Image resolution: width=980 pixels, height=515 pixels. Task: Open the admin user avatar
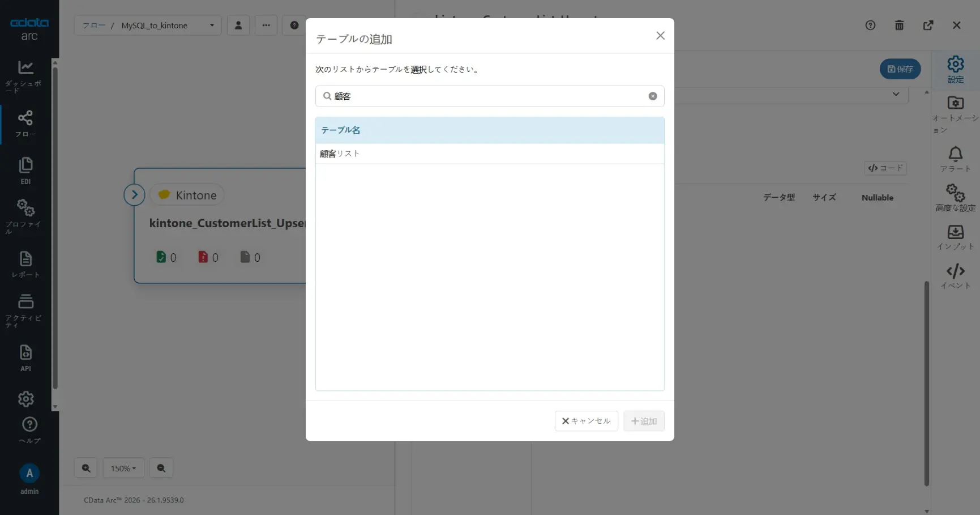point(29,474)
